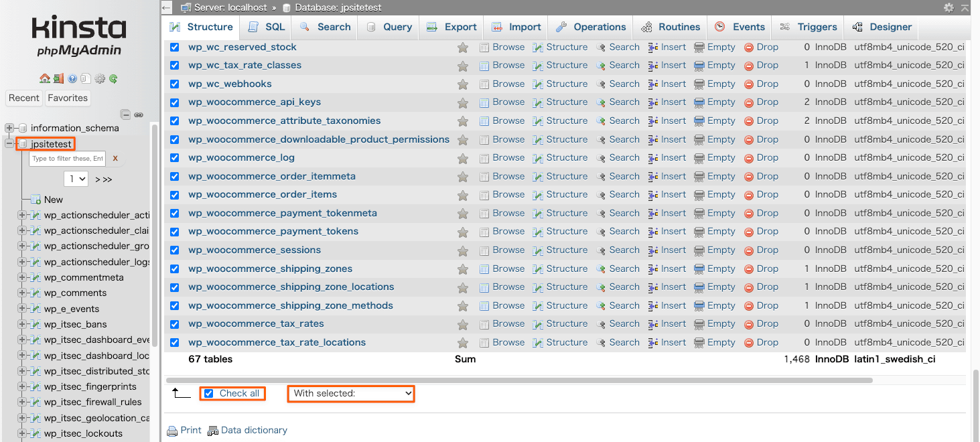Viewport: 980px width, 442px height.
Task: Open the phpMyAdmin documentation help icon
Action: [72, 79]
